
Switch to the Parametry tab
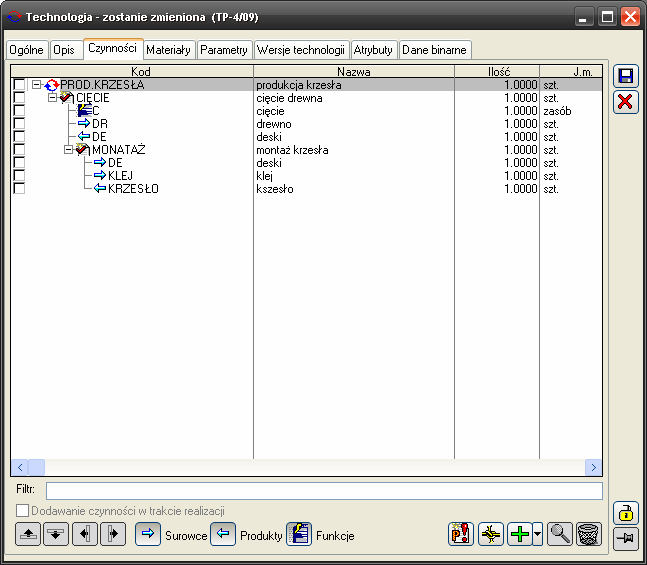click(224, 50)
